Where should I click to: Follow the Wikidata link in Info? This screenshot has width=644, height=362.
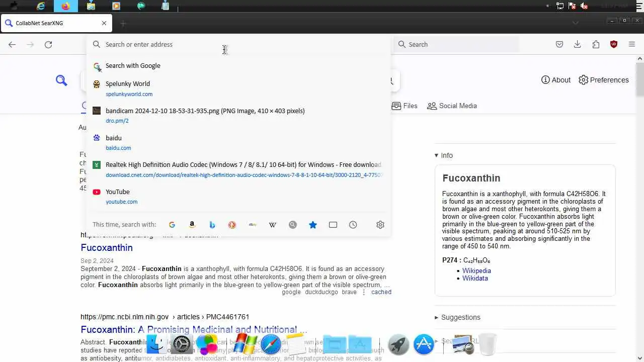[475, 278]
